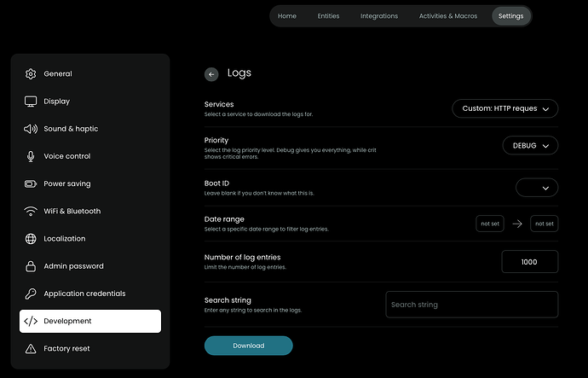
Task: Open General settings in sidebar
Action: click(90, 74)
